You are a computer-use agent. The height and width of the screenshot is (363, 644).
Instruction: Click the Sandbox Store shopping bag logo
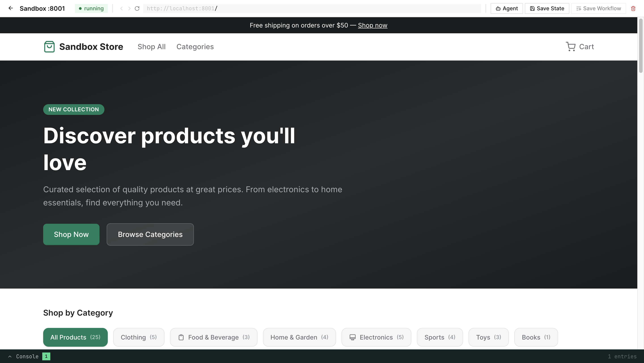[49, 47]
